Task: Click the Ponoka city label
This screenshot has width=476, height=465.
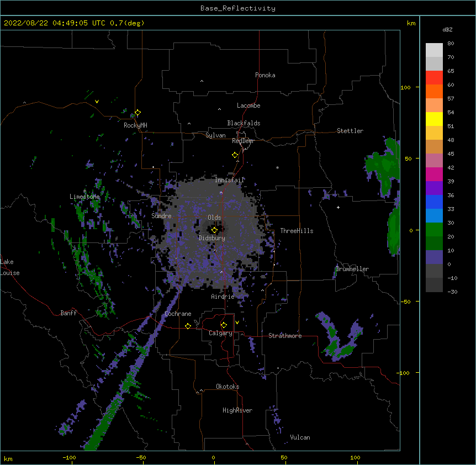Action: pos(265,75)
